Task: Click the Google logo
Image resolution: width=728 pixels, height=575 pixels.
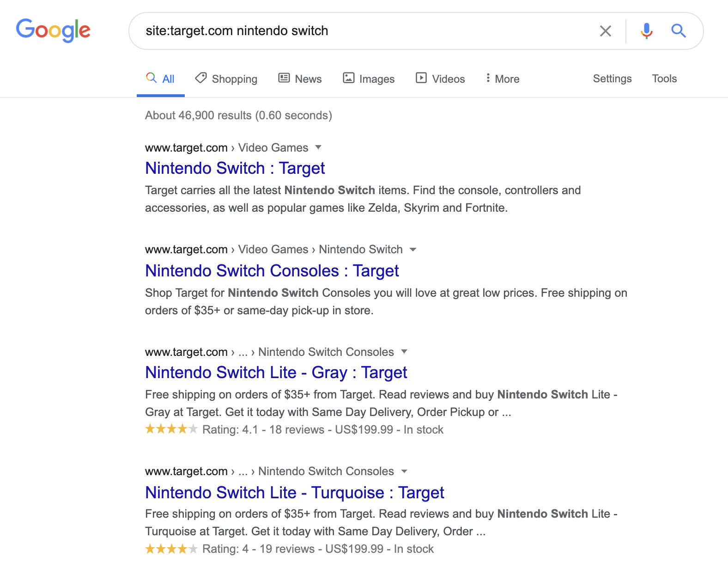Action: click(53, 31)
